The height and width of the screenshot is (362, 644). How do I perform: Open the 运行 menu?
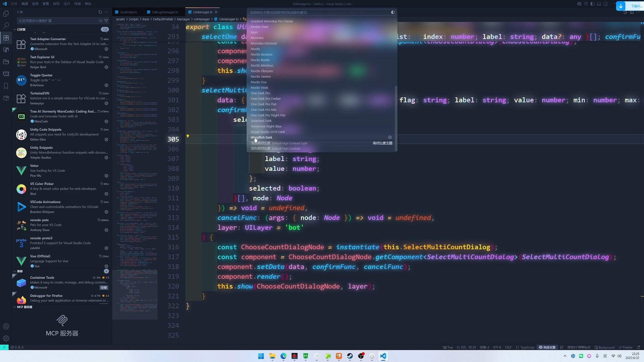tap(67, 4)
